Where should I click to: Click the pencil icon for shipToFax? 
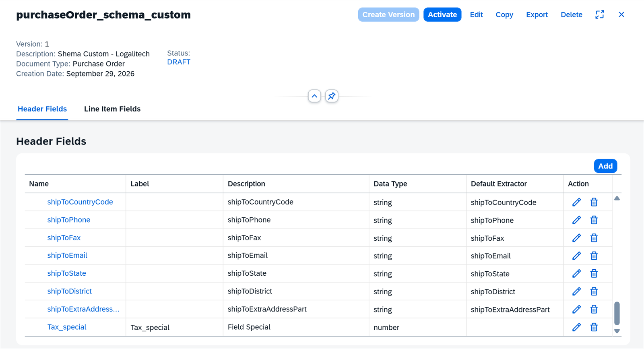pos(576,238)
